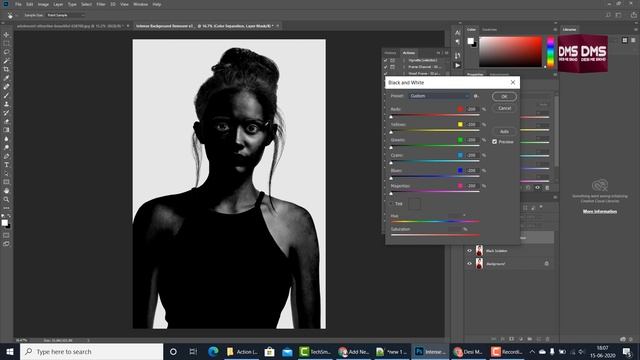Click the Tint color swatch
The image size is (640, 360).
coord(414,204)
